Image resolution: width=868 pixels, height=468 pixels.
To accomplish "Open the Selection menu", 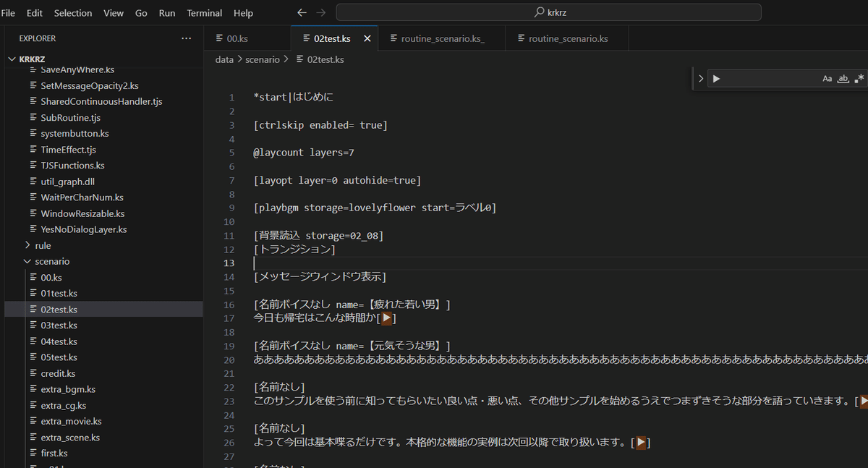I will click(73, 13).
